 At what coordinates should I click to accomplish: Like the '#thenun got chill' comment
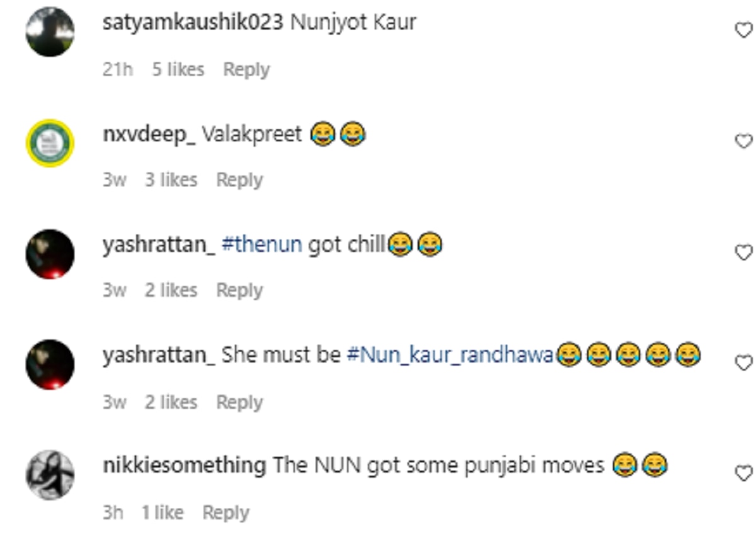744,252
